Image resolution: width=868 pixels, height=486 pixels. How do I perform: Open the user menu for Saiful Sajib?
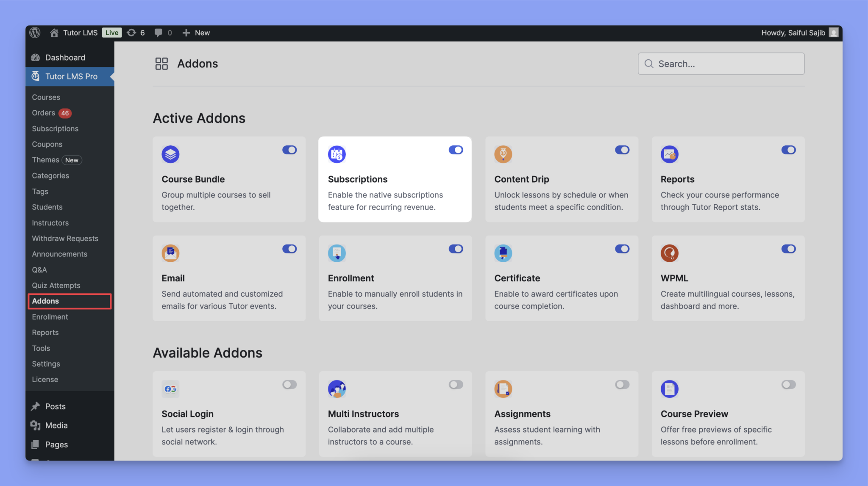tap(799, 33)
